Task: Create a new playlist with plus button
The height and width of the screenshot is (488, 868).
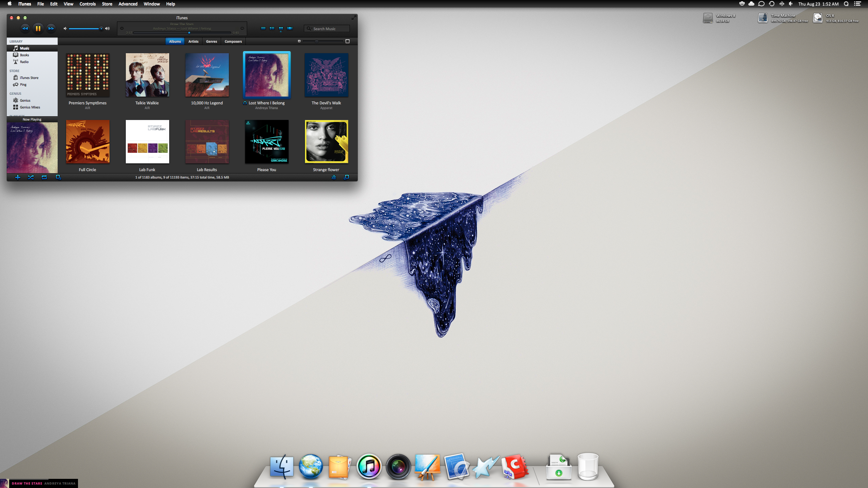Action: point(18,177)
